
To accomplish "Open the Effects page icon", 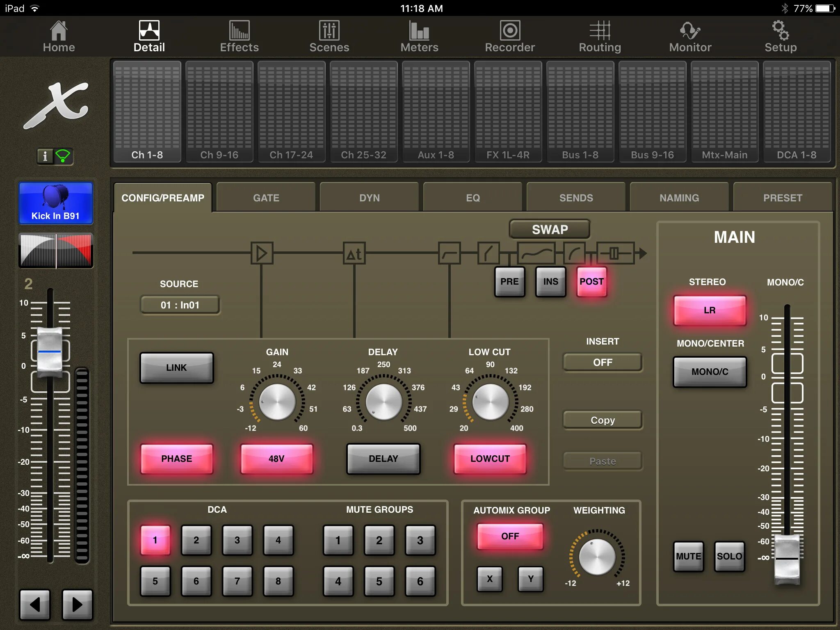I will (239, 31).
